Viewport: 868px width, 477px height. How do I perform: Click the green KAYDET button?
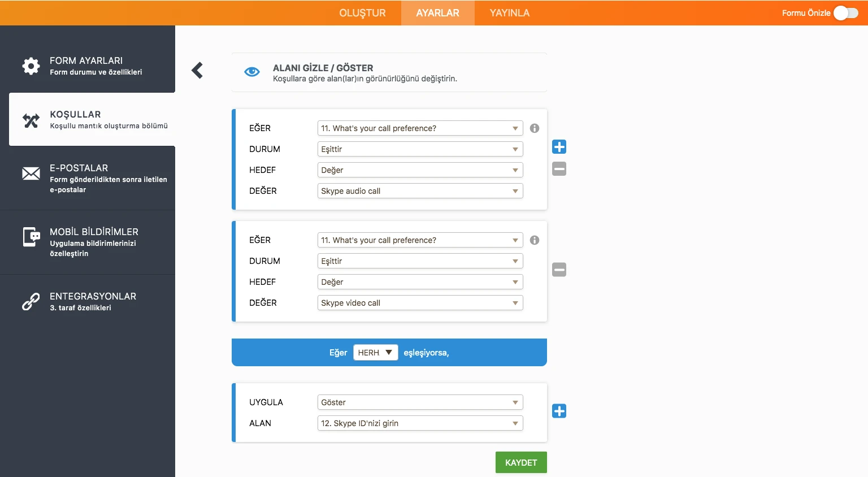point(520,462)
